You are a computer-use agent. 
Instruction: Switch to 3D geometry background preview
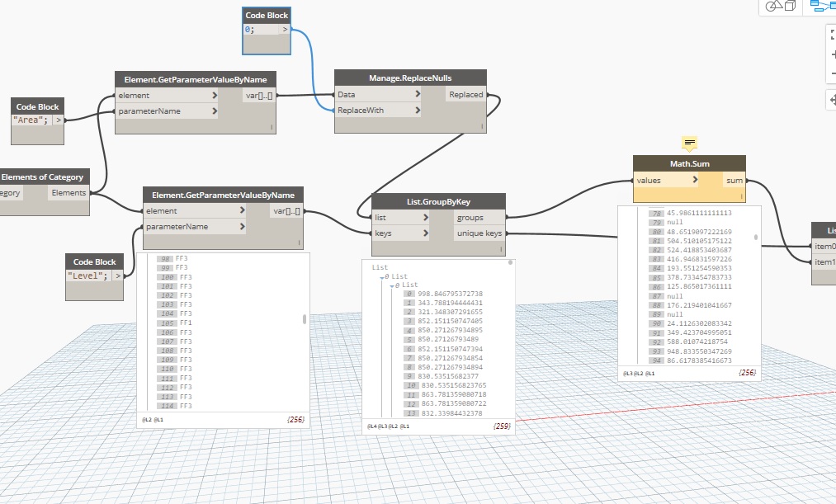[x=780, y=7]
